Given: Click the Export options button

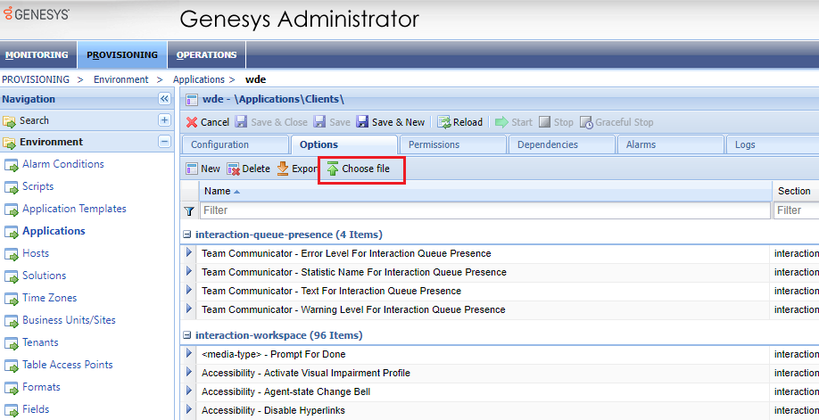Looking at the screenshot, I should point(297,169).
